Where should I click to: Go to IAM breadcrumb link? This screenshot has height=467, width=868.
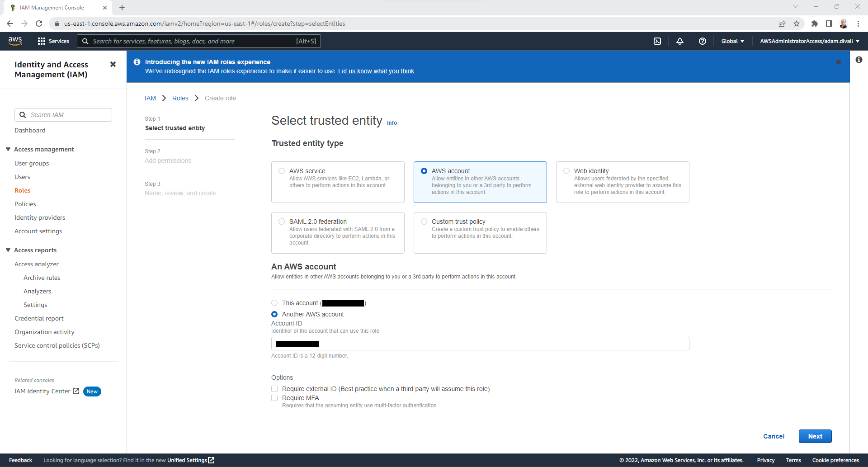150,98
